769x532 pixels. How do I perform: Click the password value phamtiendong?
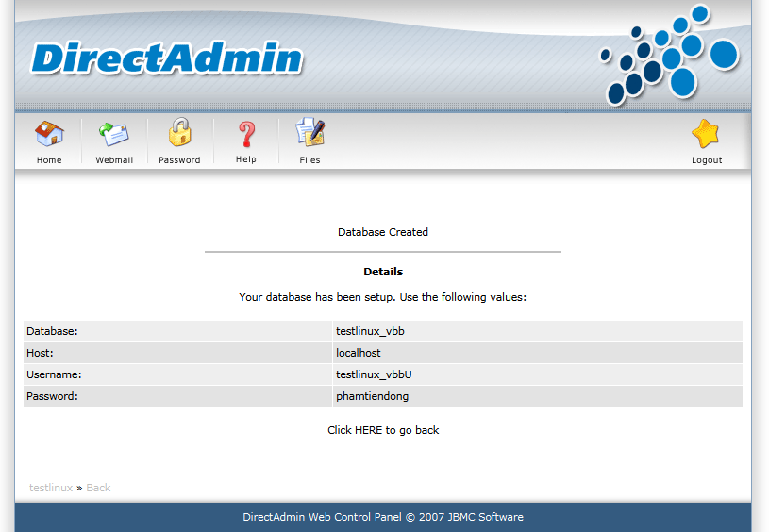pyautogui.click(x=373, y=396)
